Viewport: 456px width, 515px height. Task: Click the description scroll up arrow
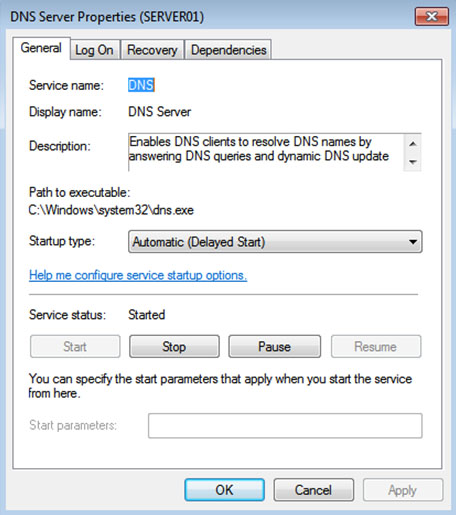point(413,144)
